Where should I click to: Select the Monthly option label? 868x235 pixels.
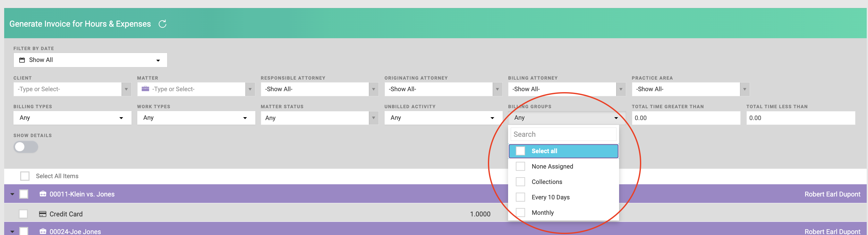[x=542, y=213]
